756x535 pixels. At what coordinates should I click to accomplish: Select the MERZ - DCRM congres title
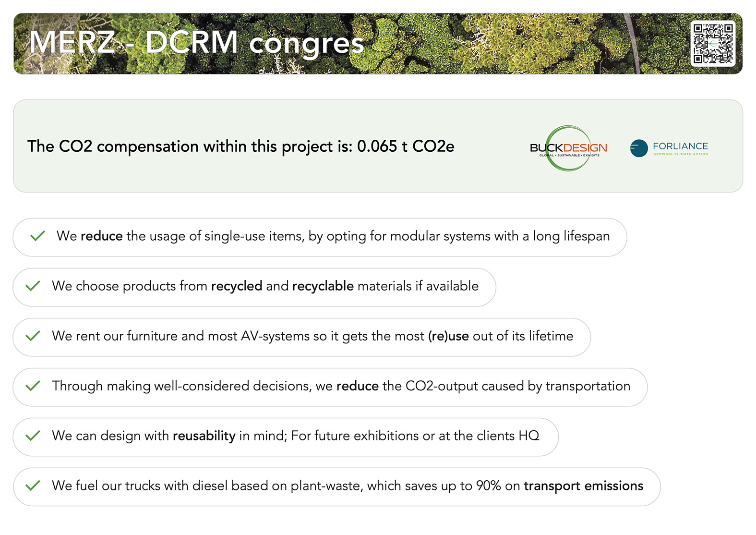coord(196,43)
